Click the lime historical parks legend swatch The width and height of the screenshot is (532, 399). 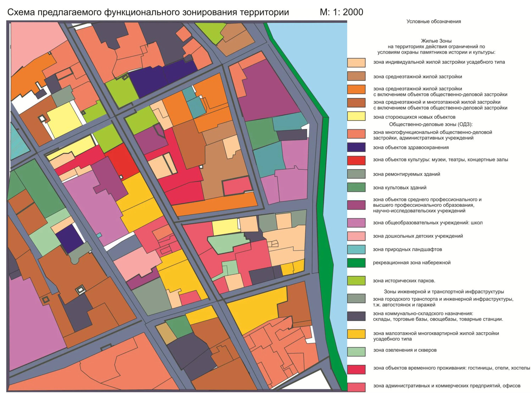(x=356, y=280)
